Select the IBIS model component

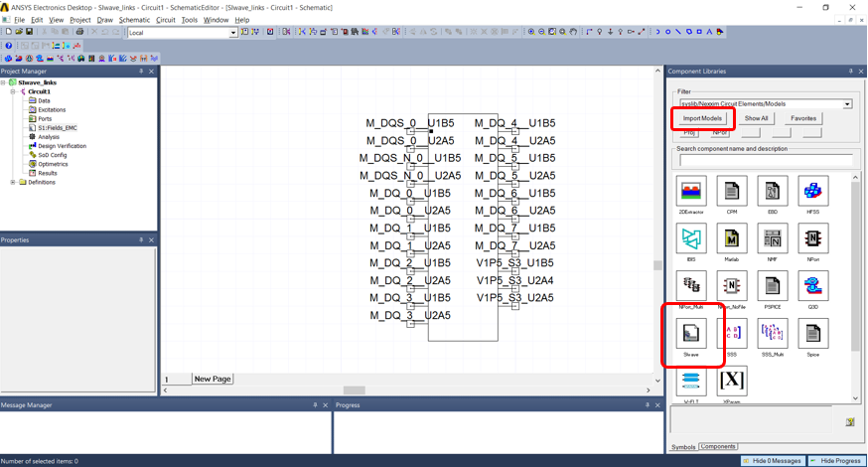pyautogui.click(x=691, y=238)
